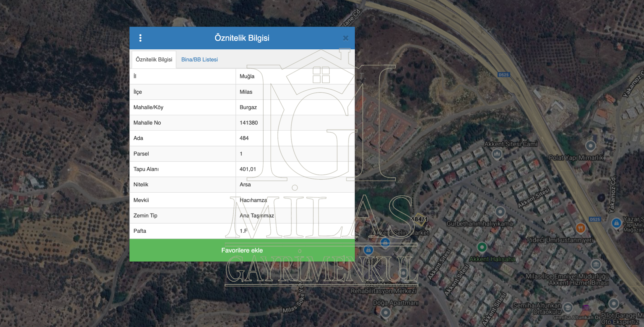Click the orange Pideci Ümit restaurant icon
The width and height of the screenshot is (644, 327).
point(580,228)
